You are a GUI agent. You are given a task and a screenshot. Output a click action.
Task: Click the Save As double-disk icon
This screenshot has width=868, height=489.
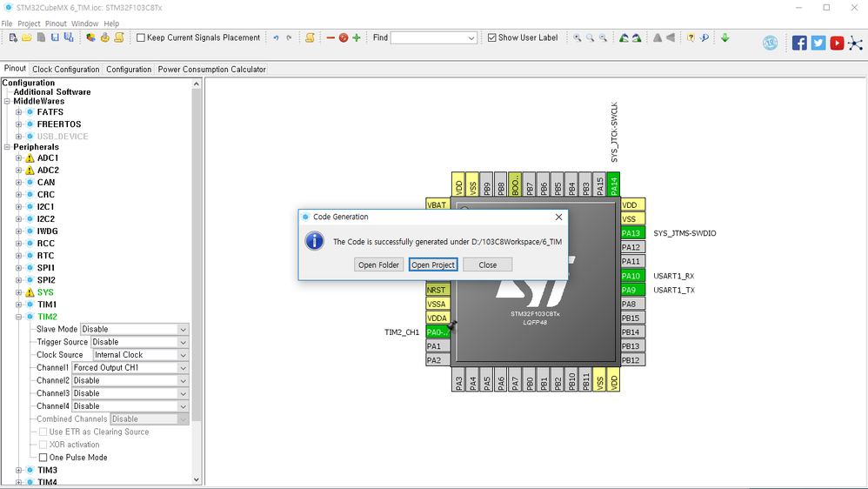click(69, 37)
